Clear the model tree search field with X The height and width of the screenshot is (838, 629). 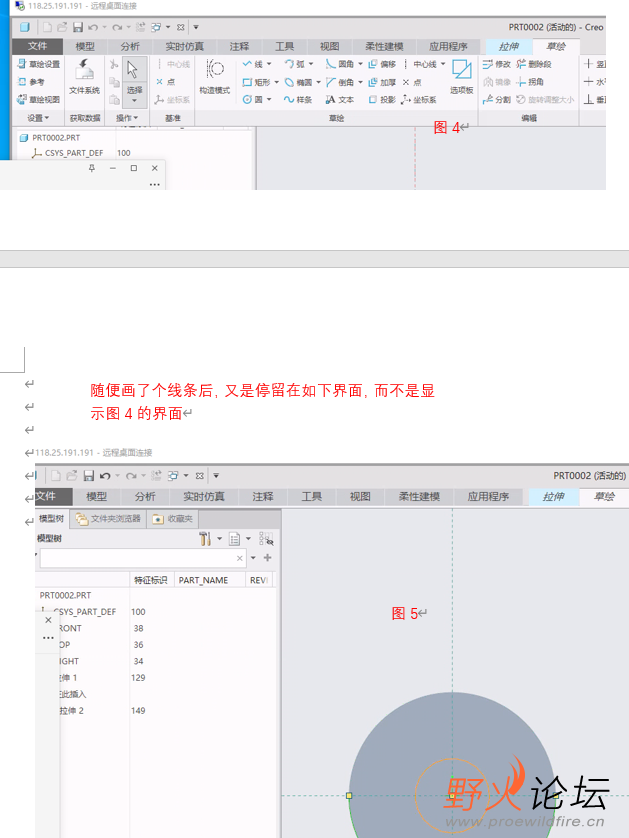(x=239, y=558)
